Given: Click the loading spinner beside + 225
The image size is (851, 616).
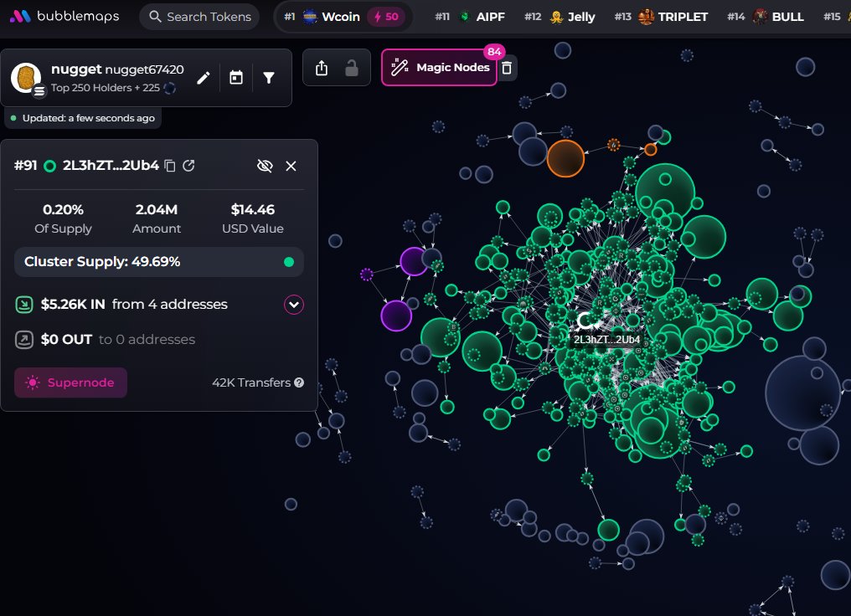Looking at the screenshot, I should [169, 88].
